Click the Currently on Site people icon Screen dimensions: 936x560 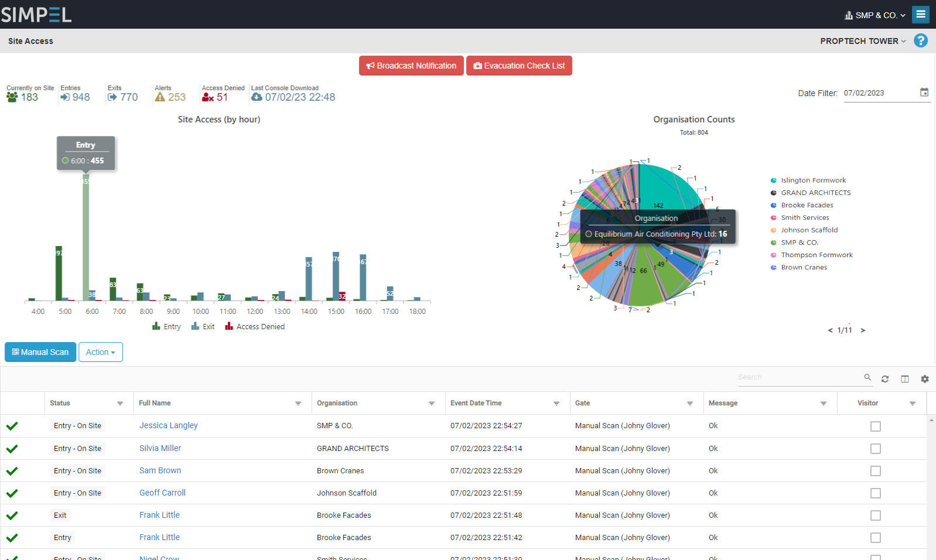(x=12, y=97)
